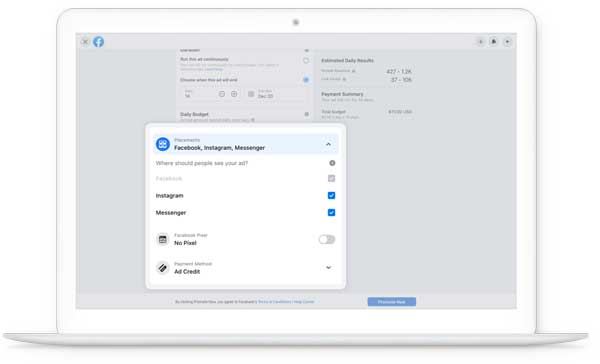Click the Messenger label

pyautogui.click(x=171, y=213)
